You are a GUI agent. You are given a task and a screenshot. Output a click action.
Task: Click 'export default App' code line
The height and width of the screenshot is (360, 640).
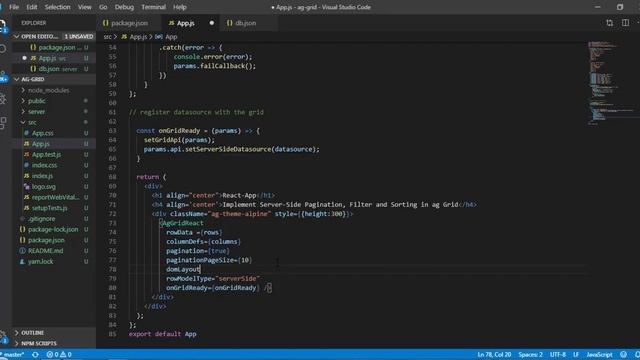pos(162,334)
